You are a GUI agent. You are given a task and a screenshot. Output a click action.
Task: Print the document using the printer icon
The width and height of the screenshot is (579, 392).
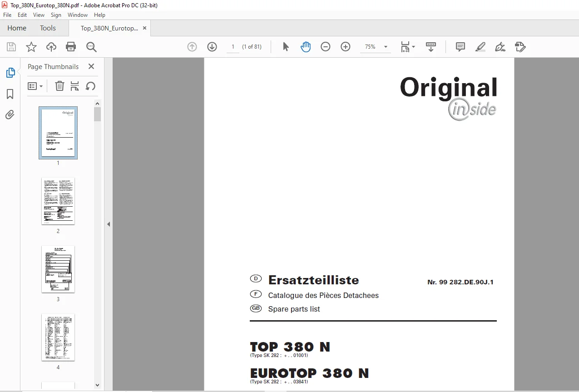pyautogui.click(x=71, y=47)
